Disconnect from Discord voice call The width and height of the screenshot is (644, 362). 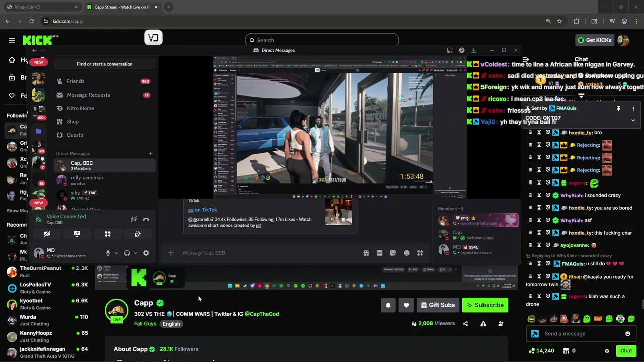click(146, 219)
